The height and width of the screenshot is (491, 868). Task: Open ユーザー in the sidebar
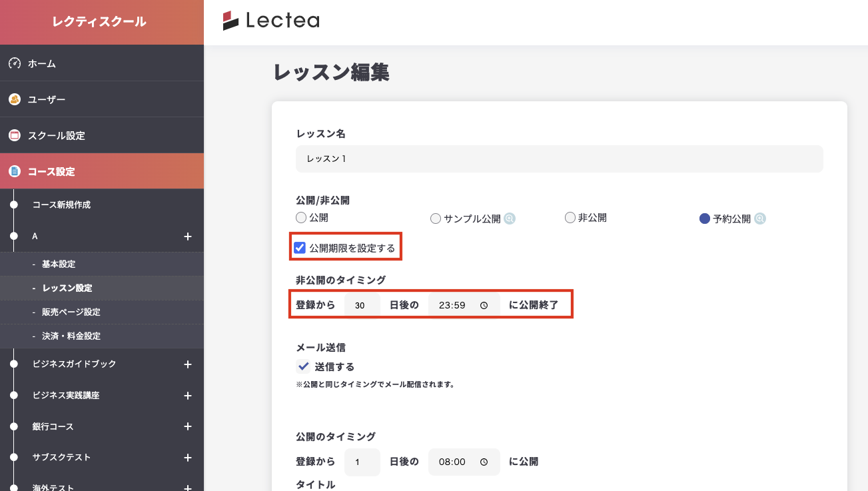tap(102, 99)
